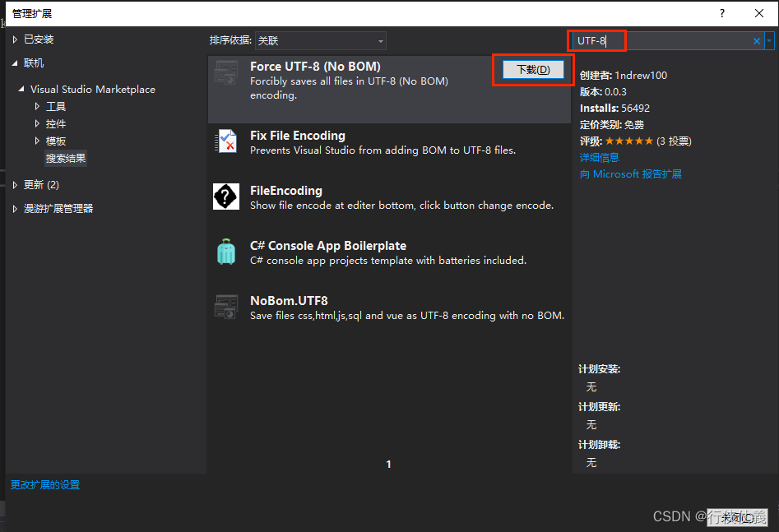Image resolution: width=779 pixels, height=532 pixels.
Task: Click the five-star rating in details
Action: [629, 141]
